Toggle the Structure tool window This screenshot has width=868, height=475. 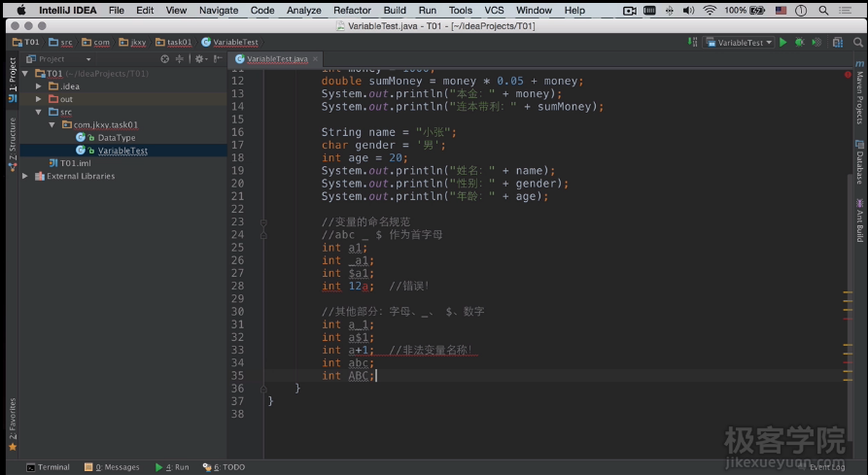point(13,139)
